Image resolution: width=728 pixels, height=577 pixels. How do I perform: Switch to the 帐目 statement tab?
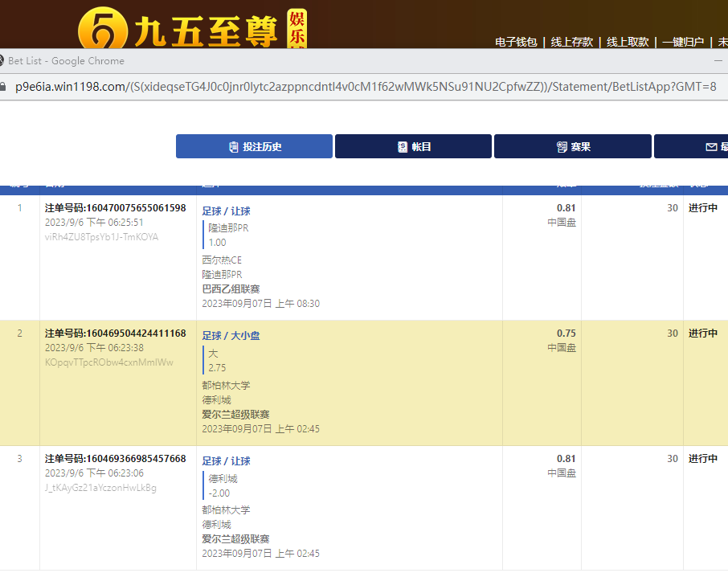coord(413,146)
